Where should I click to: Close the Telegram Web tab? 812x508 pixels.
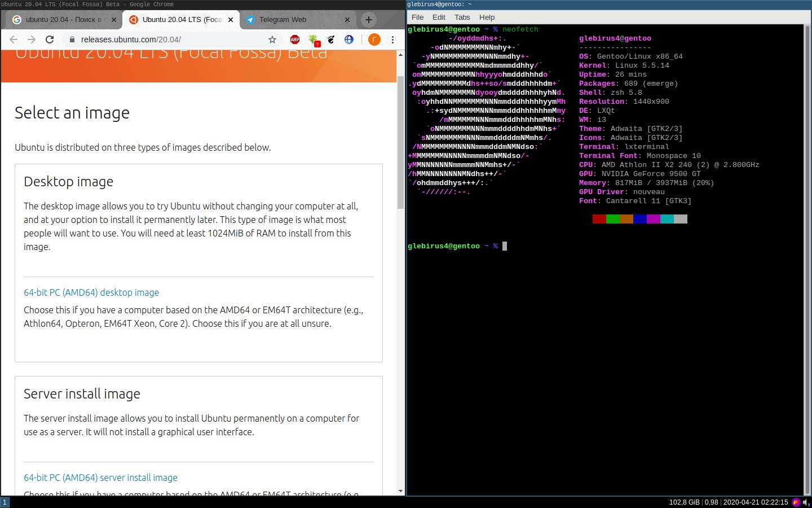click(x=347, y=20)
